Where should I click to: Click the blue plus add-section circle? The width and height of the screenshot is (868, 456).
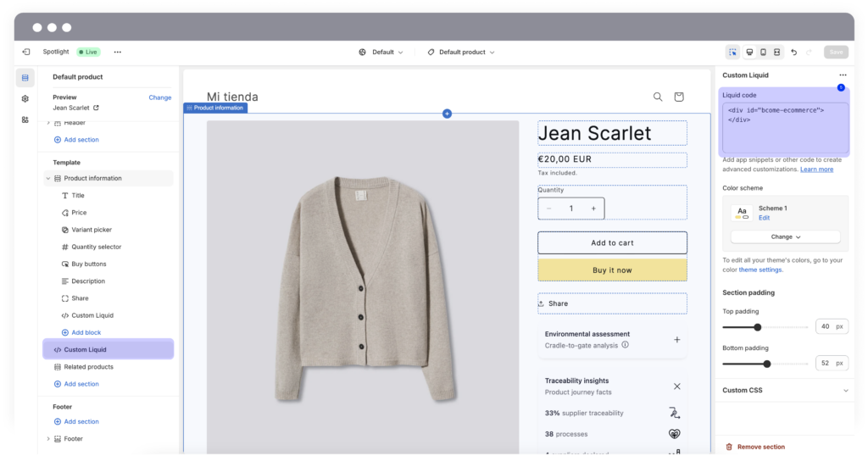[448, 114]
